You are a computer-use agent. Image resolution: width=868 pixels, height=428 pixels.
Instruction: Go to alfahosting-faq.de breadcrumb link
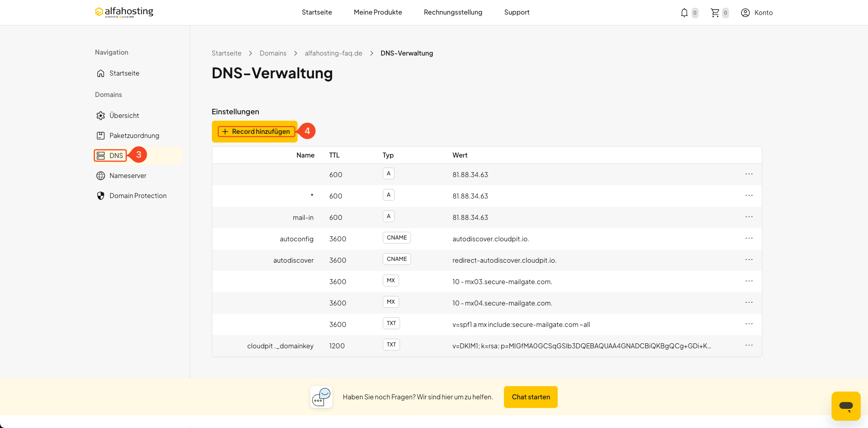pos(334,53)
